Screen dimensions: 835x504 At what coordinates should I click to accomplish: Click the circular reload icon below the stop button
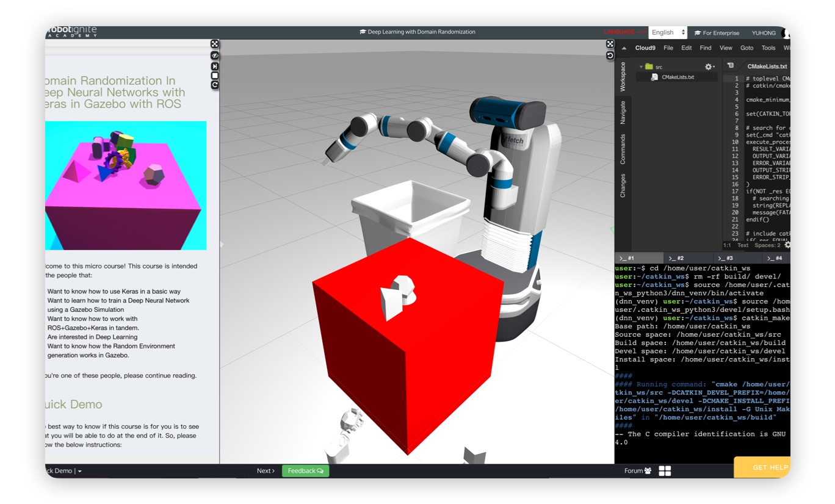pos(215,85)
